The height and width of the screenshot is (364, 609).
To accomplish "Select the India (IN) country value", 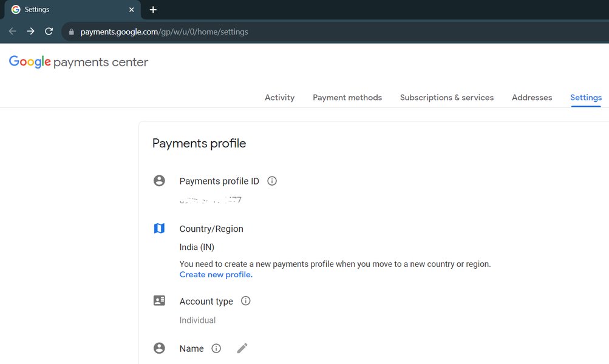I will [197, 247].
